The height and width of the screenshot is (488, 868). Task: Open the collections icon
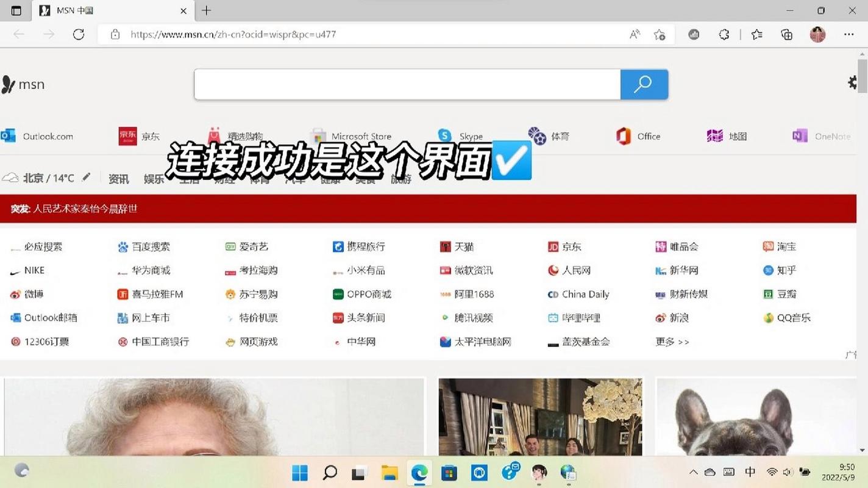tap(787, 34)
